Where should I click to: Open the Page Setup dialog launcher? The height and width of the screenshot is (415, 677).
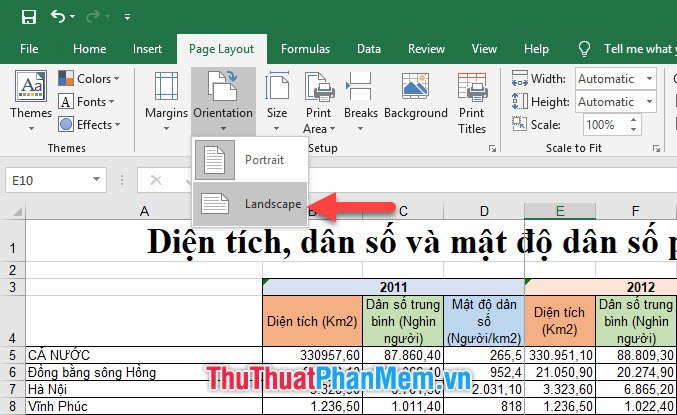492,148
